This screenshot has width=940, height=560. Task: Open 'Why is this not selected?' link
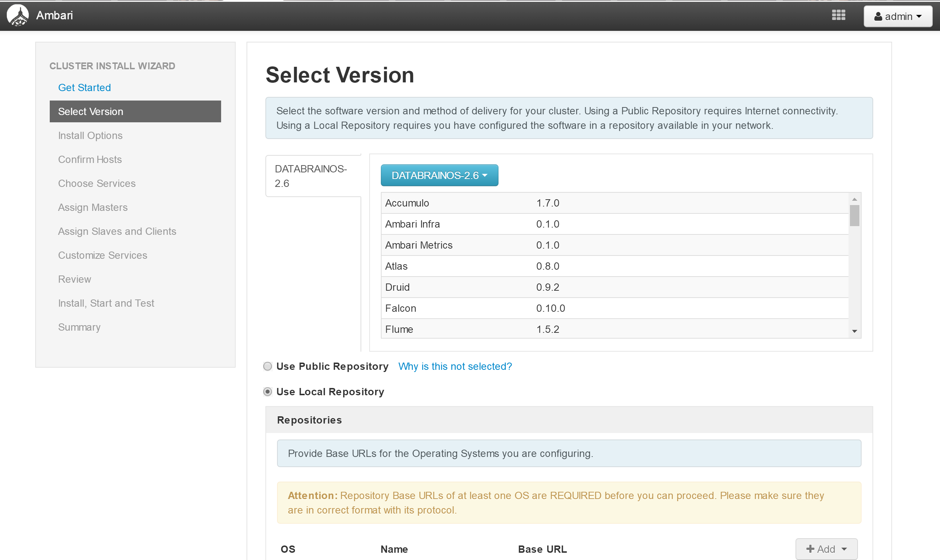455,367
